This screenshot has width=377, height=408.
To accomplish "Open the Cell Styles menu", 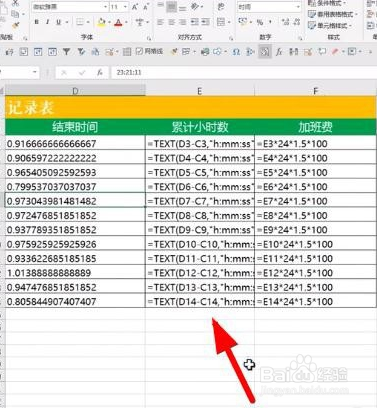I will click(330, 25).
